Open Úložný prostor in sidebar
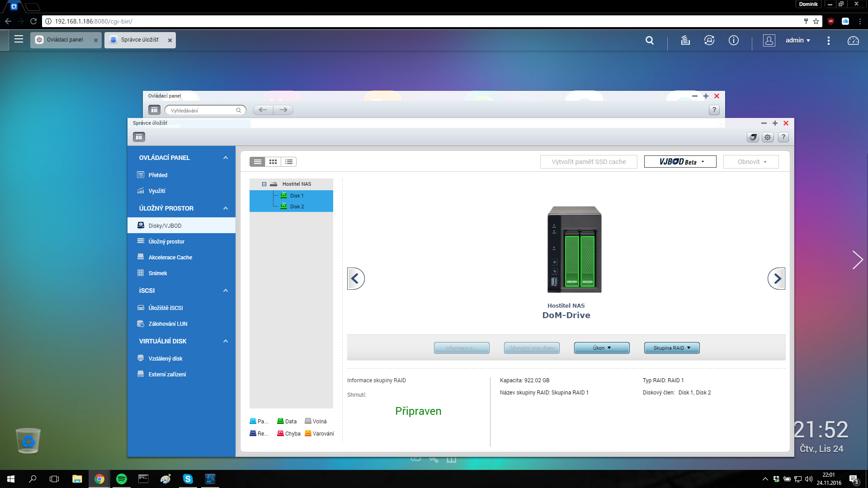The width and height of the screenshot is (868, 488). click(x=166, y=242)
